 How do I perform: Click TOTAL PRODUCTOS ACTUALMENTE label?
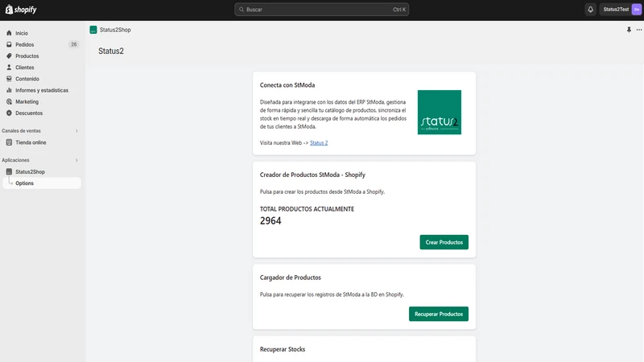click(x=307, y=209)
